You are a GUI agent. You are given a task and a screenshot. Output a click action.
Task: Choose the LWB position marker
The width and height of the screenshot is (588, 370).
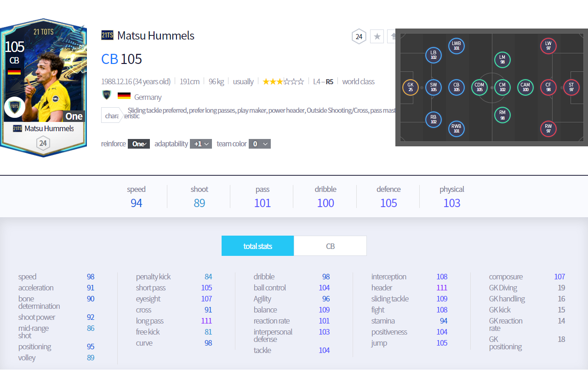pos(456,46)
